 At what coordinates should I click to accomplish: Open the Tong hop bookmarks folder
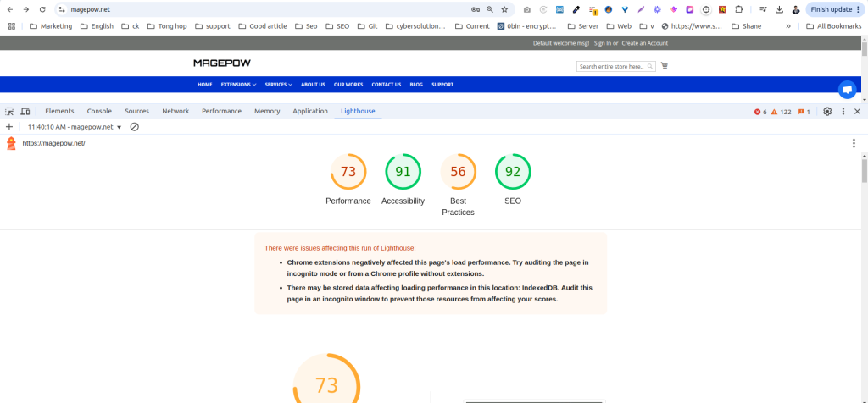tap(167, 26)
